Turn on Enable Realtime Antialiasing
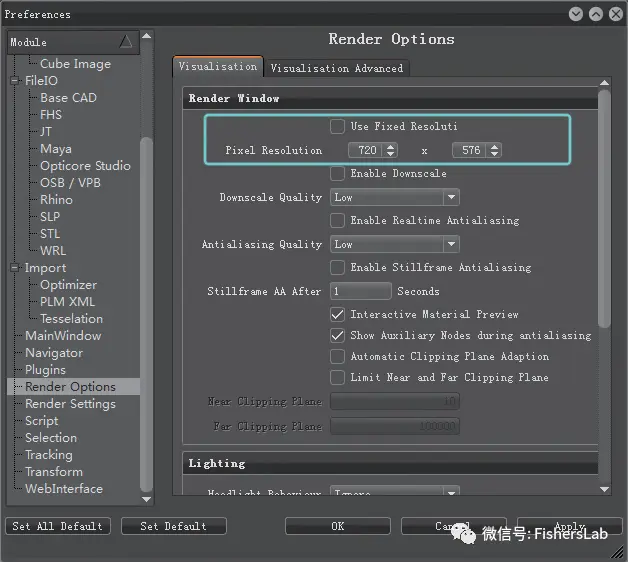Screen dimensions: 628x562 coord(337,220)
